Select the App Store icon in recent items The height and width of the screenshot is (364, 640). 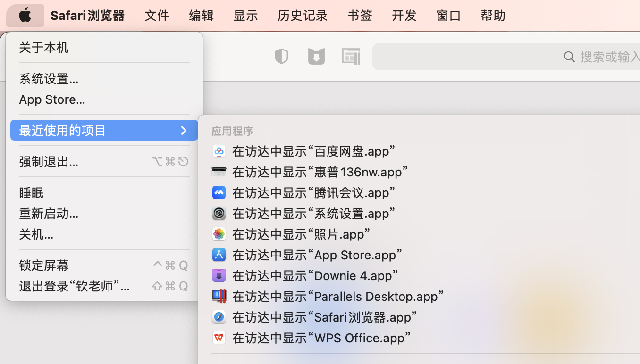[219, 255]
